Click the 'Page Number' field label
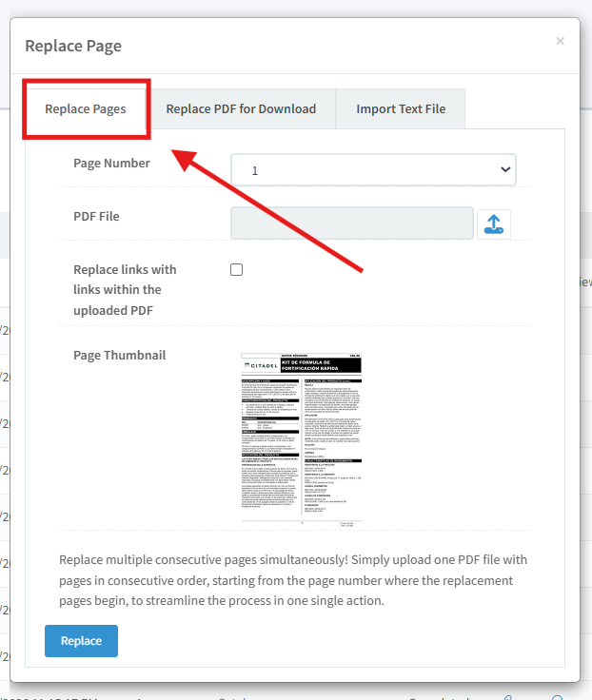The width and height of the screenshot is (592, 700). tap(111, 163)
